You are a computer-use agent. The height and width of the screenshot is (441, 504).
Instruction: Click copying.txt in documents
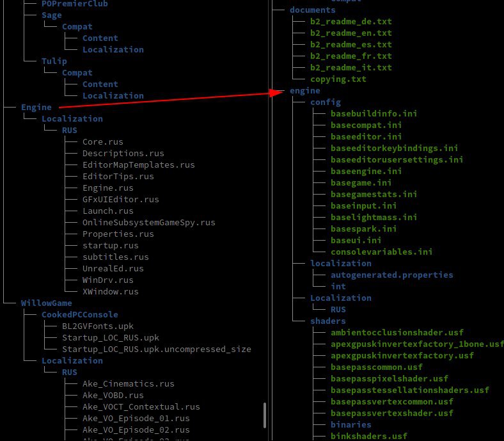pos(338,79)
